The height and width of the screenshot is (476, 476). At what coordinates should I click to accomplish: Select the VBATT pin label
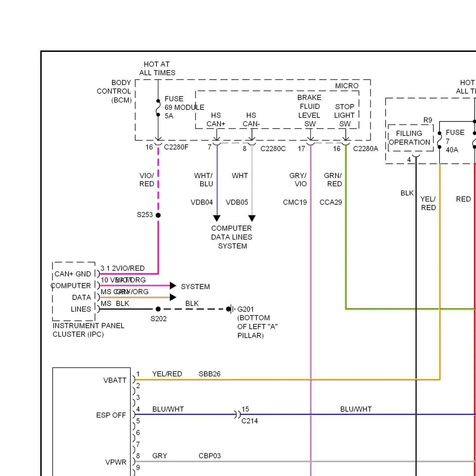[x=115, y=380]
